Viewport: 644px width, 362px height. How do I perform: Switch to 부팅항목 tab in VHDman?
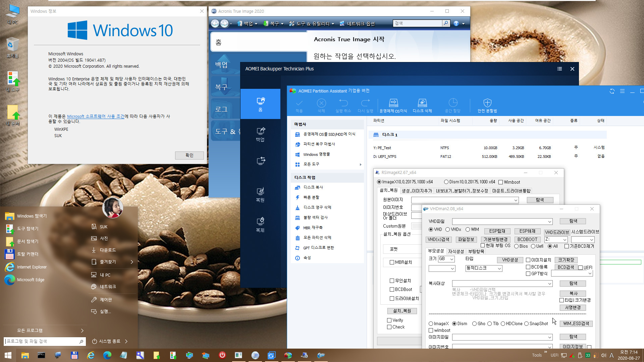[476, 251]
